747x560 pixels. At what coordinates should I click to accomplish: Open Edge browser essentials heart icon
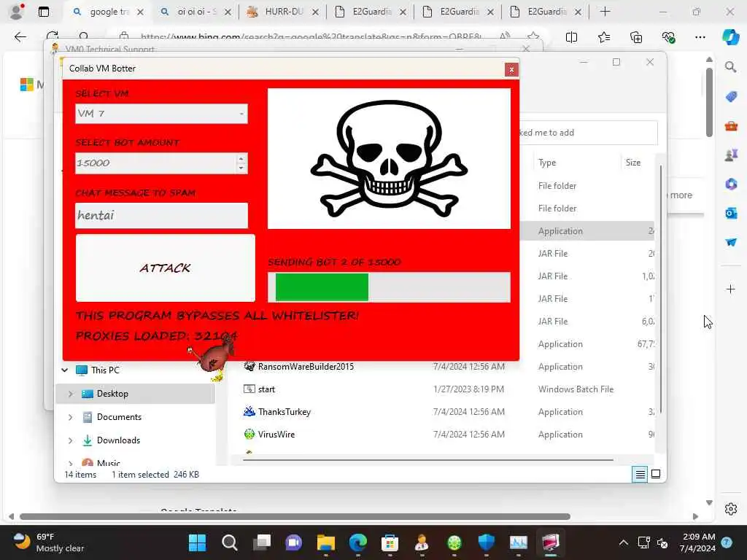[668, 37]
